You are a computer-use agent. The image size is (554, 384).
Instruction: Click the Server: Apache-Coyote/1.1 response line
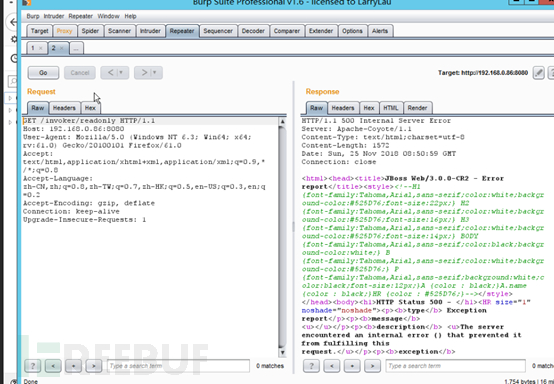(x=356, y=129)
